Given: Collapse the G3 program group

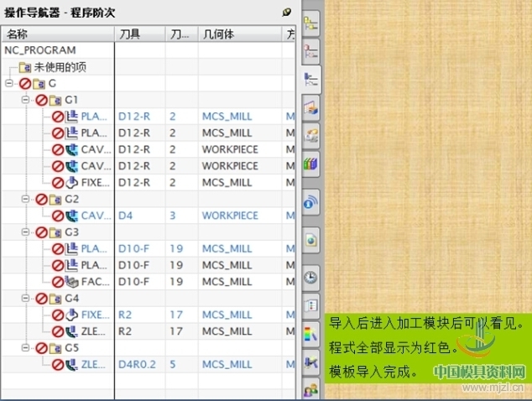Looking at the screenshot, I should (25, 232).
